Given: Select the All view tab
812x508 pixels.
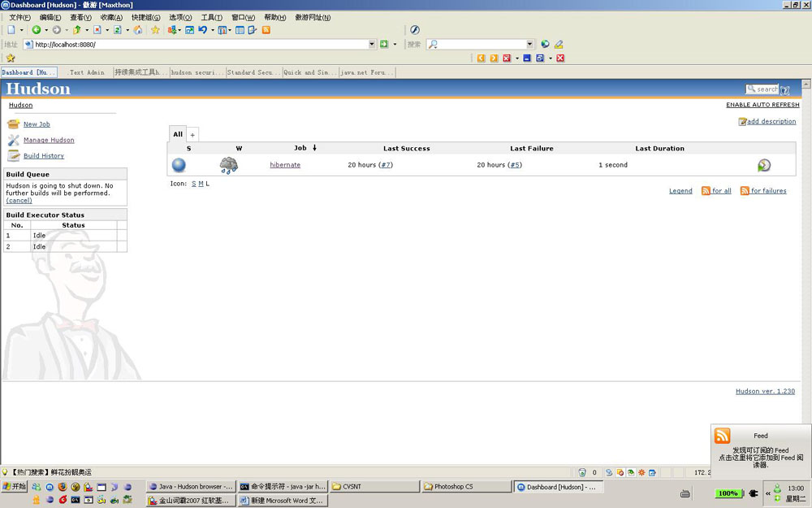Looking at the screenshot, I should pos(178,134).
